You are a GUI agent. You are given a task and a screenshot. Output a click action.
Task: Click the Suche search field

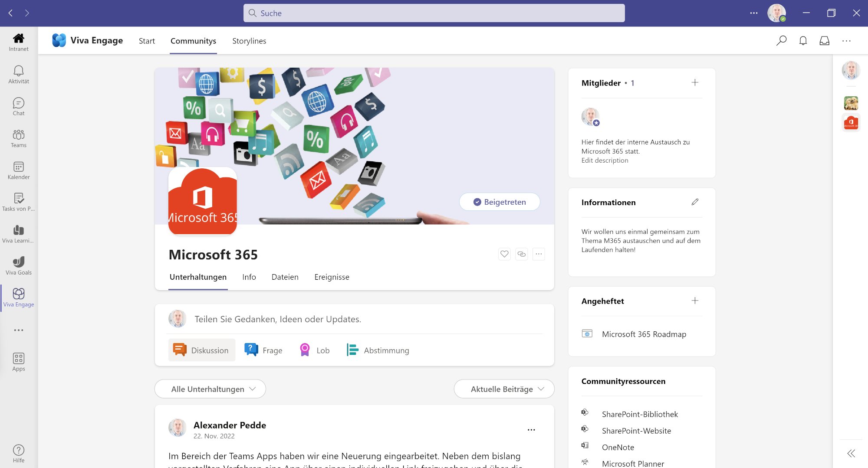434,13
